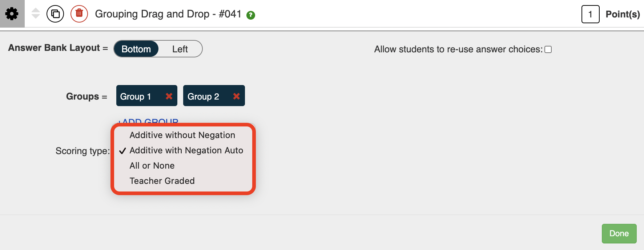
Task: Click the move down arrow
Action: pyautogui.click(x=36, y=17)
